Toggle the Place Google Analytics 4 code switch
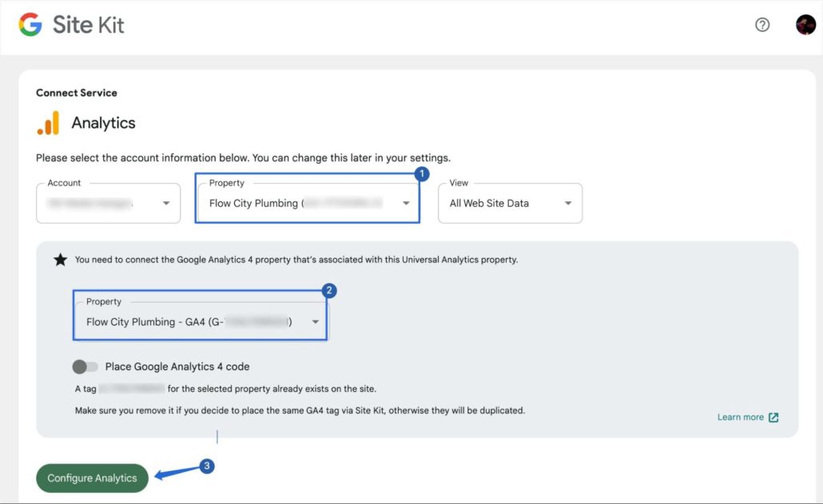 (85, 367)
